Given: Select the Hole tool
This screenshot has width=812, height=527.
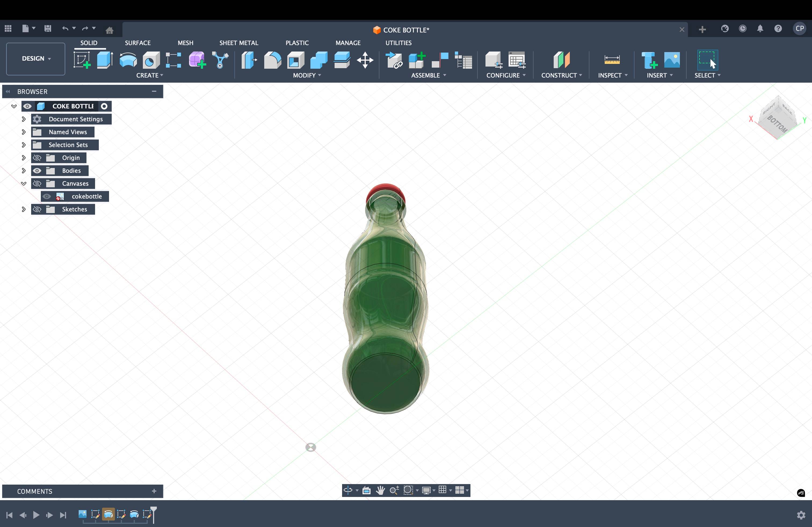Looking at the screenshot, I should [151, 60].
